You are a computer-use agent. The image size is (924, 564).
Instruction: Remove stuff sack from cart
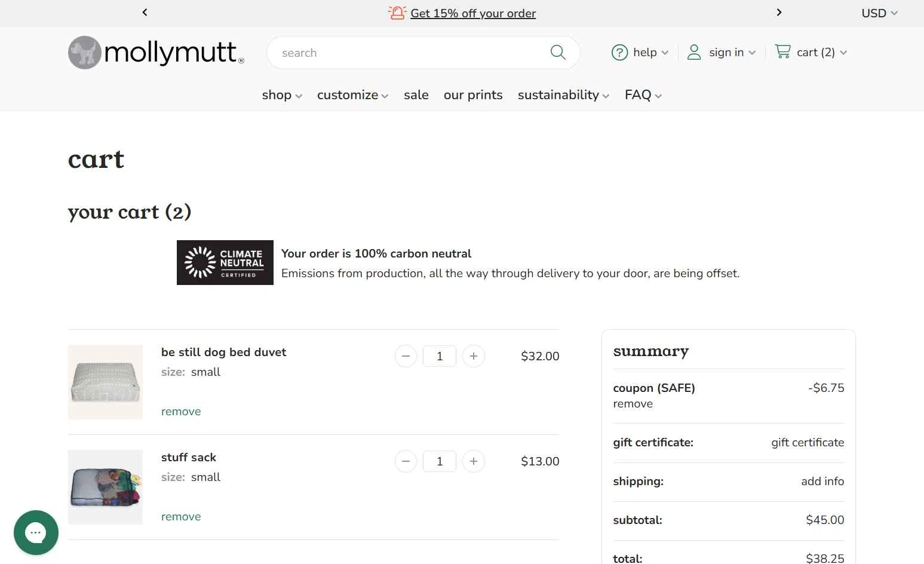click(181, 516)
